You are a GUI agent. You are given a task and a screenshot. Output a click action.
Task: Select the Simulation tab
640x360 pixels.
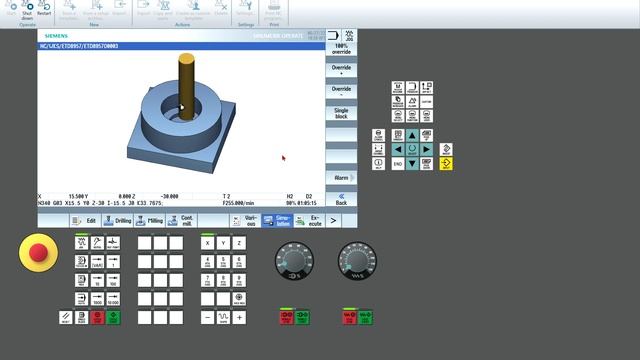click(x=277, y=221)
